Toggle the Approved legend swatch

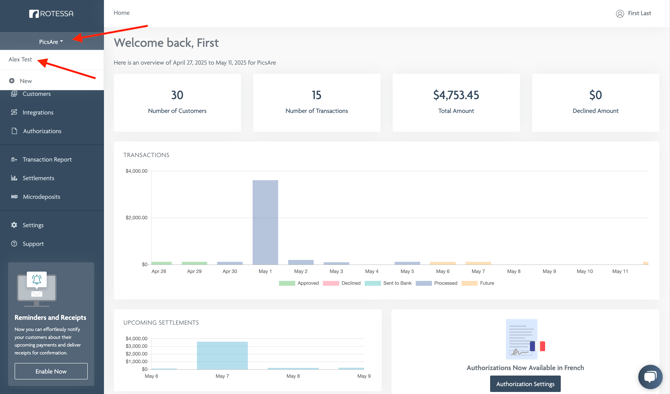[287, 283]
